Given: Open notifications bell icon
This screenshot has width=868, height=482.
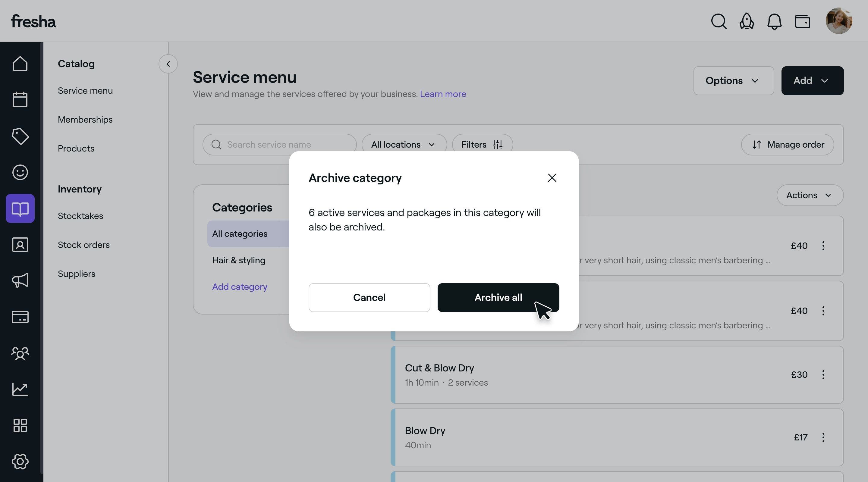Looking at the screenshot, I should pyautogui.click(x=774, y=21).
